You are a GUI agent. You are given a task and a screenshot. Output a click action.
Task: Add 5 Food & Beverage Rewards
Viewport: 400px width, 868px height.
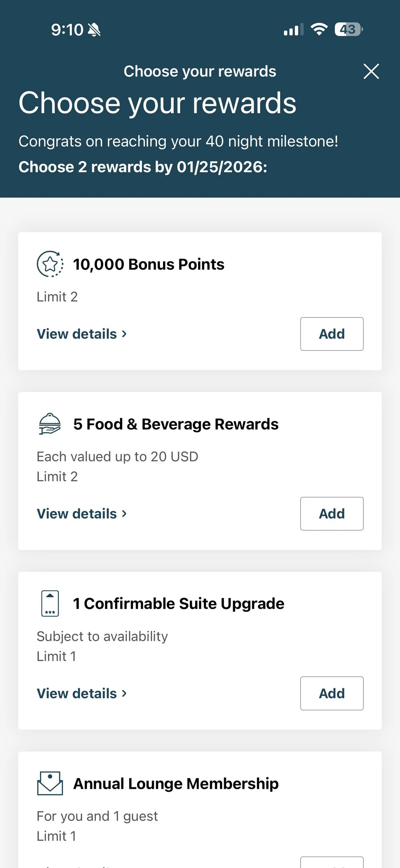pyautogui.click(x=331, y=514)
